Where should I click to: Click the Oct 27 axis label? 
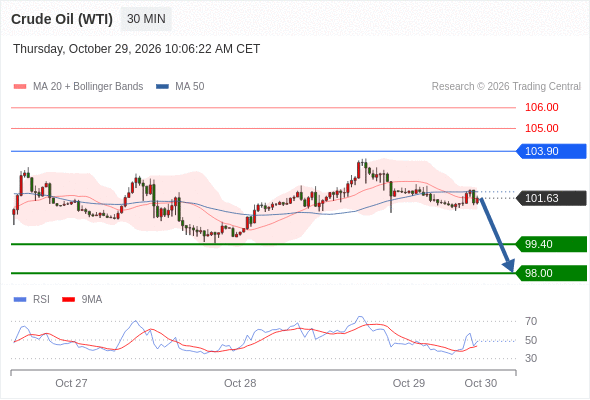tap(71, 383)
